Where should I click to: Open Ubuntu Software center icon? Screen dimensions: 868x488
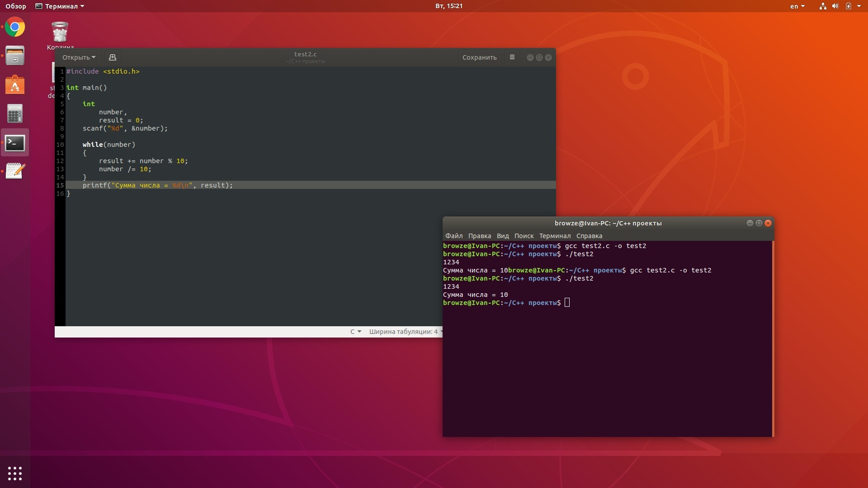pos(15,85)
